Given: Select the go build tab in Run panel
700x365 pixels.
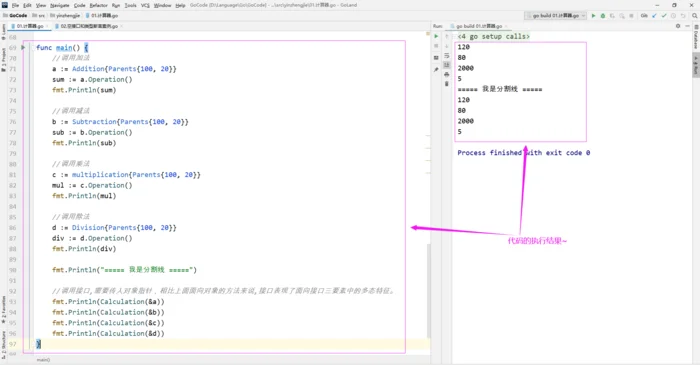Looking at the screenshot, I should [x=479, y=26].
